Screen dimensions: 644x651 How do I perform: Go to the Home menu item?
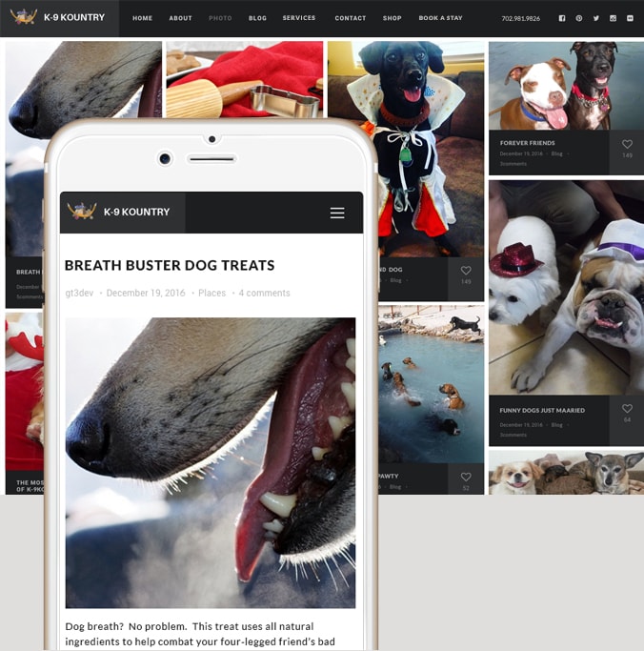point(142,18)
